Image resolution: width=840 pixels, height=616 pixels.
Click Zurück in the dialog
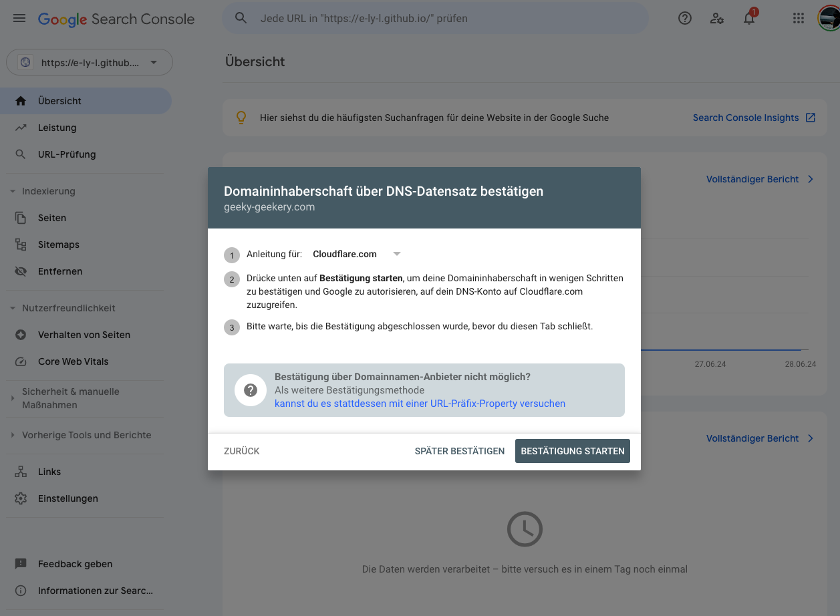tap(241, 451)
